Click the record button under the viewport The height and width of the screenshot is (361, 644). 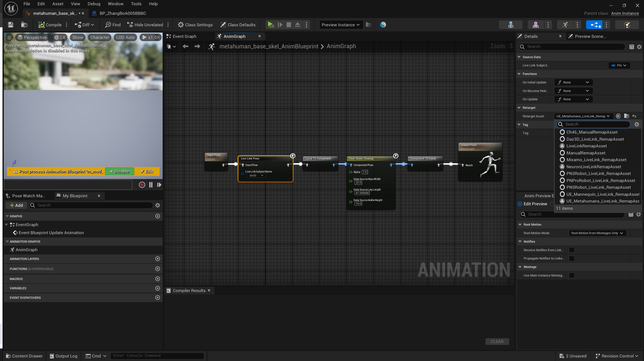click(142, 185)
